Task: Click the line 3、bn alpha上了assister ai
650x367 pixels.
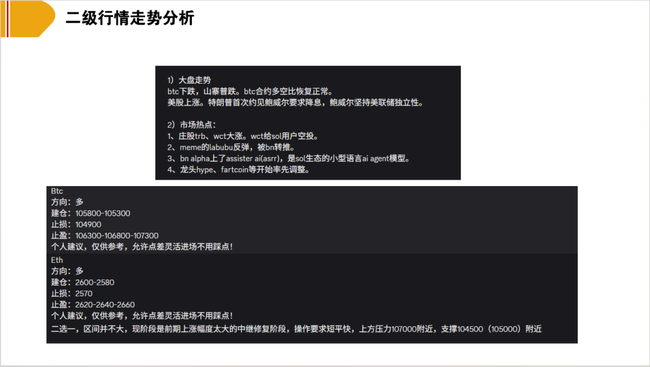Action: tap(289, 158)
